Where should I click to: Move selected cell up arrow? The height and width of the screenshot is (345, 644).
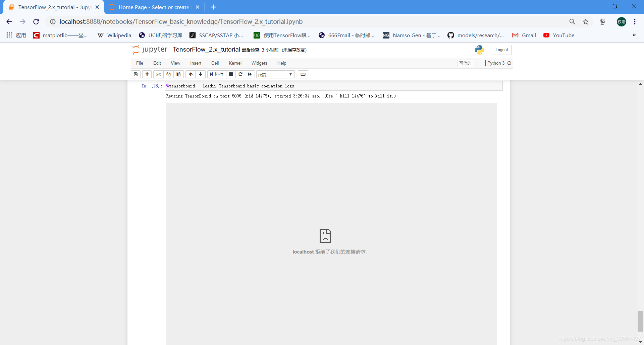tap(191, 74)
